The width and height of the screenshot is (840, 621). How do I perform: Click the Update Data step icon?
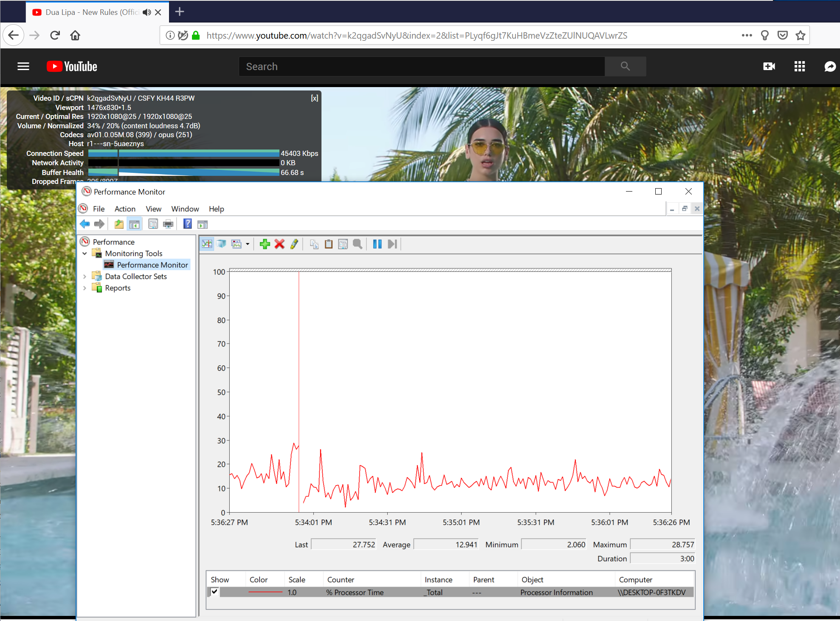point(392,244)
